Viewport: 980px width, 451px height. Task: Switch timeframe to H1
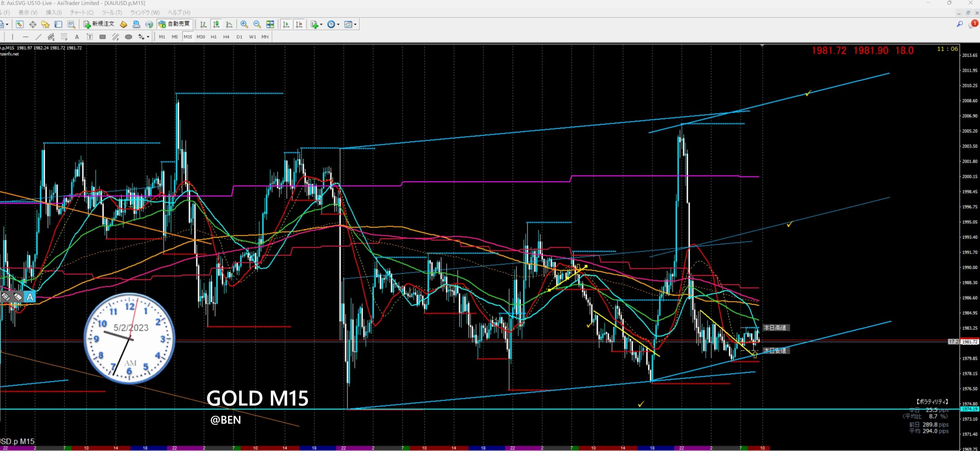(214, 37)
